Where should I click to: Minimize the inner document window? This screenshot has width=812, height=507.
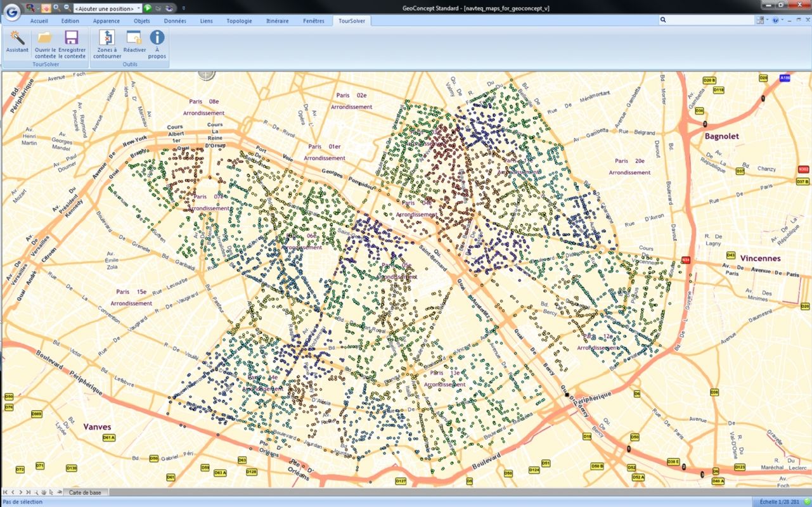click(x=790, y=20)
